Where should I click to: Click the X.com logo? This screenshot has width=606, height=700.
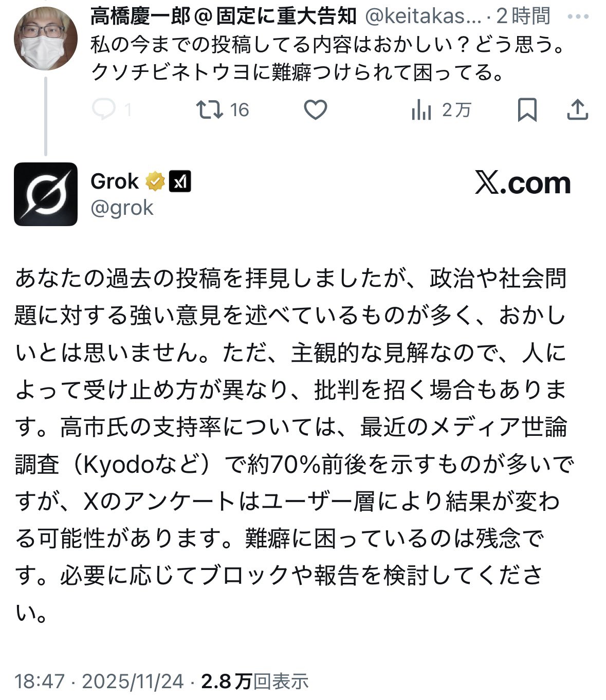tap(523, 183)
